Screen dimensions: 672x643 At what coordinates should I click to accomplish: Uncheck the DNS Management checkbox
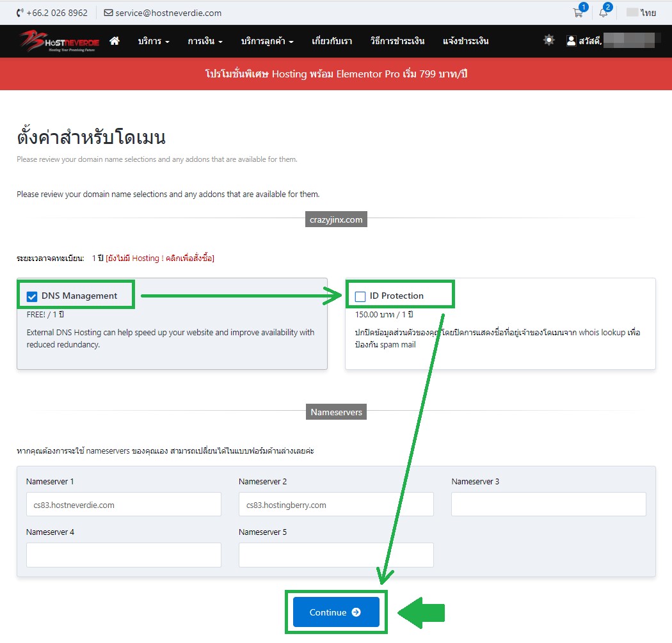pyautogui.click(x=32, y=296)
